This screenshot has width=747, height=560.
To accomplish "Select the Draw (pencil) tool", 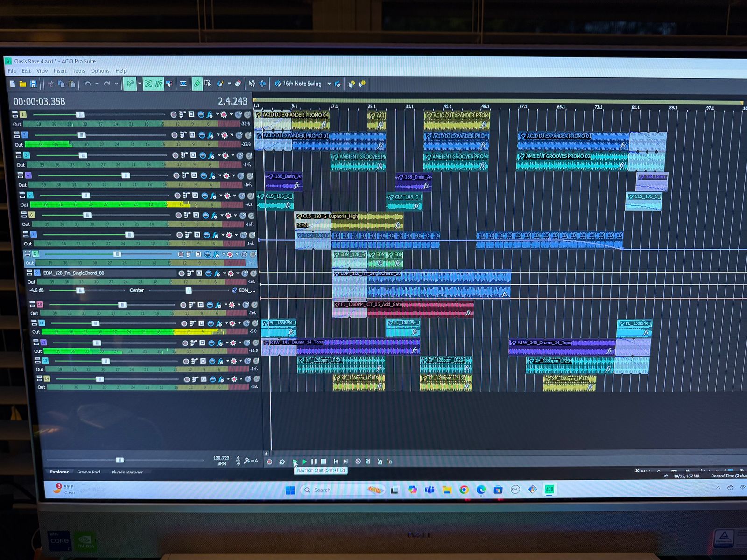I will [x=197, y=84].
